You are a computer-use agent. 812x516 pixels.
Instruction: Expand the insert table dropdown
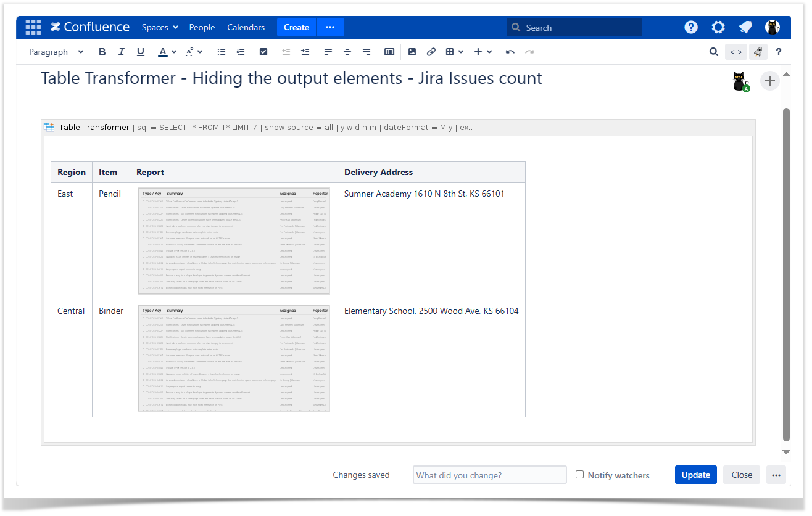455,52
